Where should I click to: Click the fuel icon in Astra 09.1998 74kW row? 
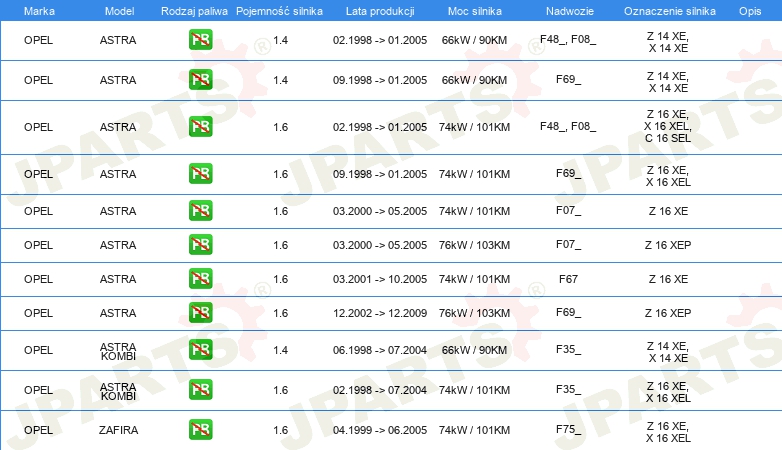click(200, 174)
